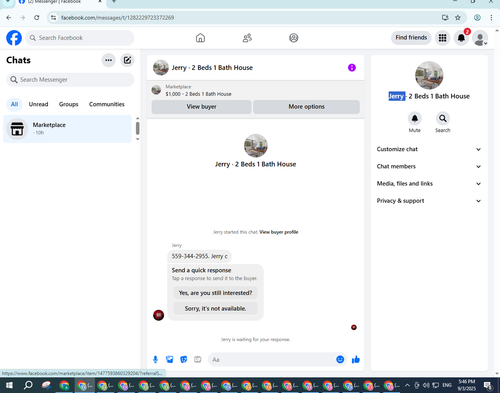Start a new message with compose icon
This screenshot has height=393, width=500.
[127, 60]
